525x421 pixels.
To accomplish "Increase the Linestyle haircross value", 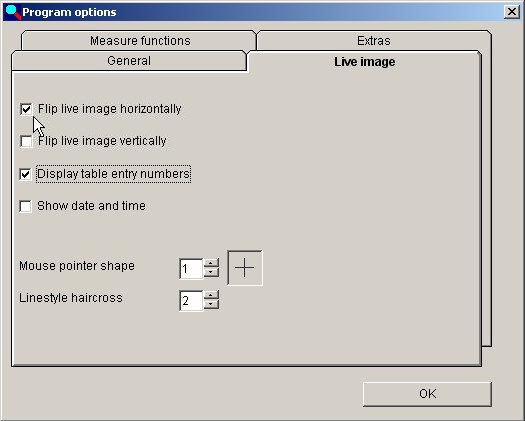I will click(x=211, y=295).
